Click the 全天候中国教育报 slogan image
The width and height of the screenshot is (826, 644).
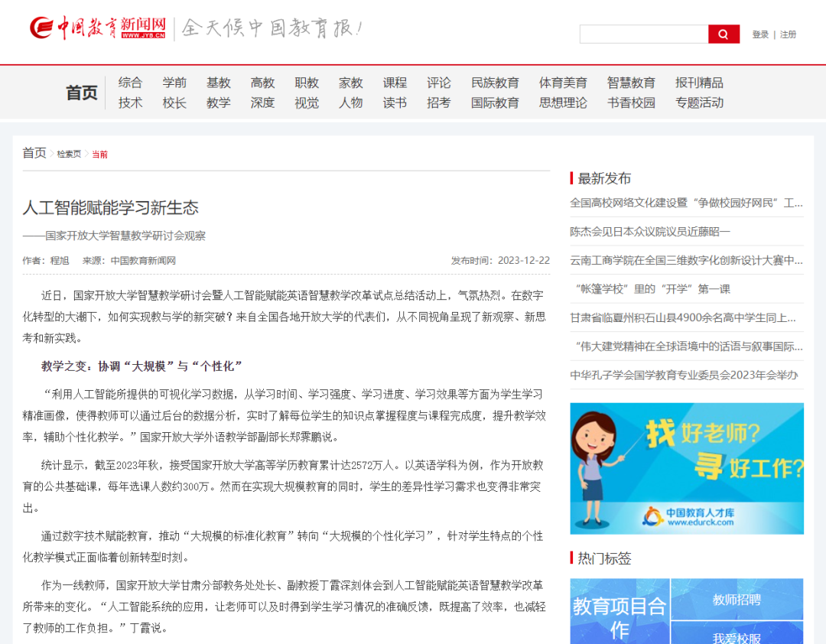pyautogui.click(x=272, y=28)
